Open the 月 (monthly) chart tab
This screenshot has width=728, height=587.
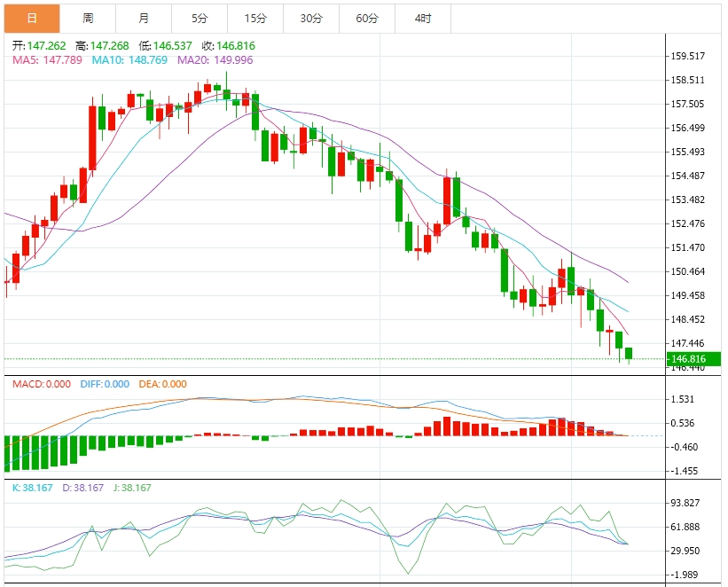144,19
